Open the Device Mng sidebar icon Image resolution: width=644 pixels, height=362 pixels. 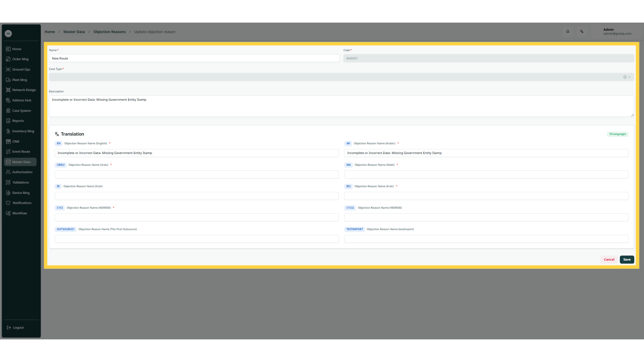pyautogui.click(x=8, y=193)
